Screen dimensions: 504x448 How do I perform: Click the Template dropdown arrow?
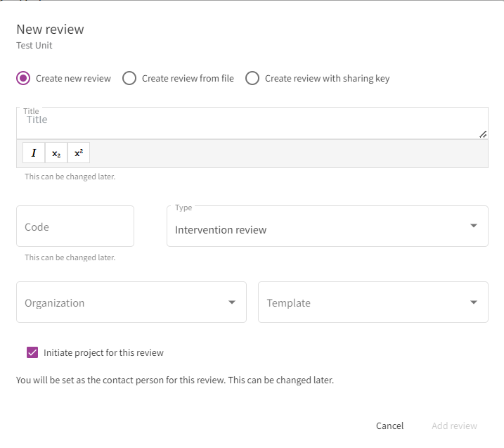tap(473, 302)
